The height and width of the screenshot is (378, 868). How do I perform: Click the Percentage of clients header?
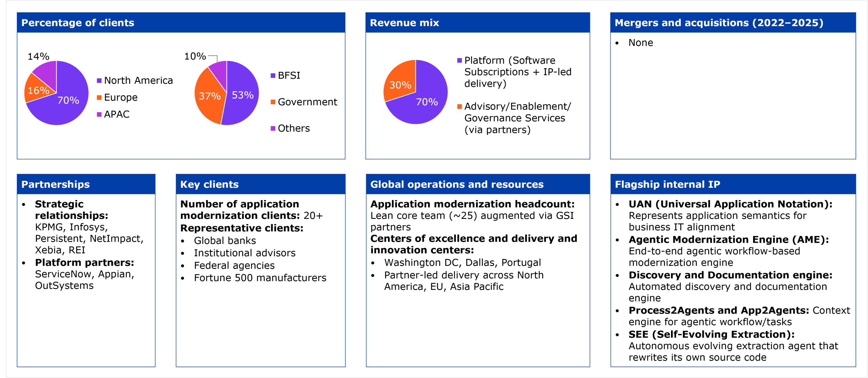[x=78, y=23]
